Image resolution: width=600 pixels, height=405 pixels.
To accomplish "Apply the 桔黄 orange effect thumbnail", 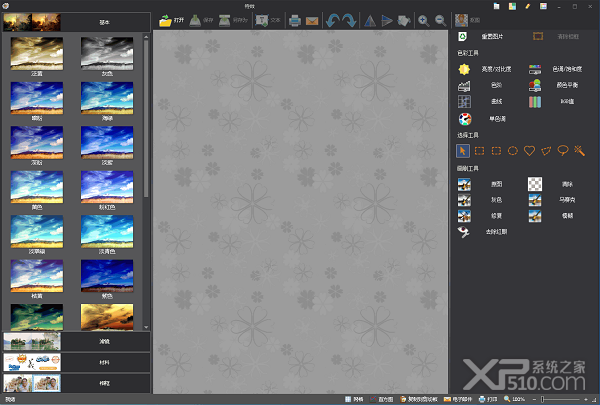I will pos(37,276).
